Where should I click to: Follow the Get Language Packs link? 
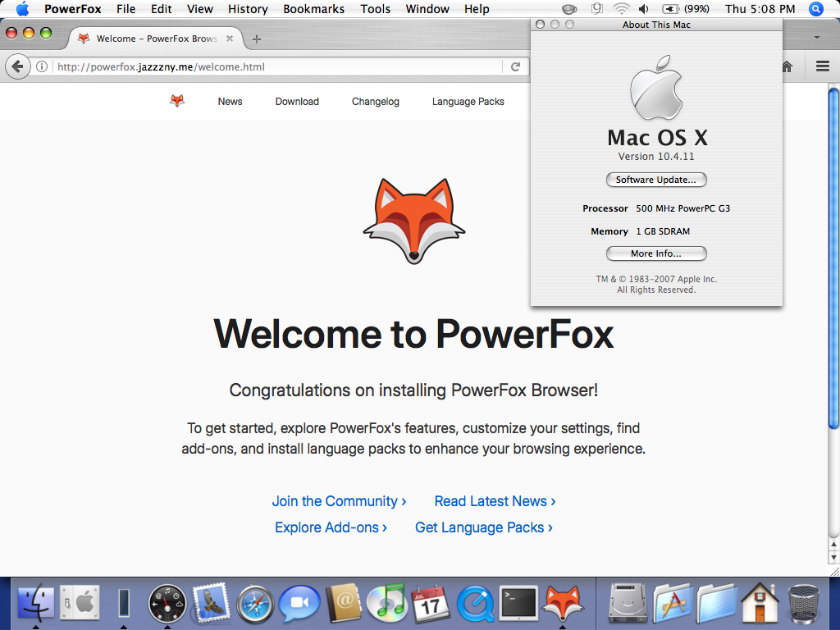[484, 527]
